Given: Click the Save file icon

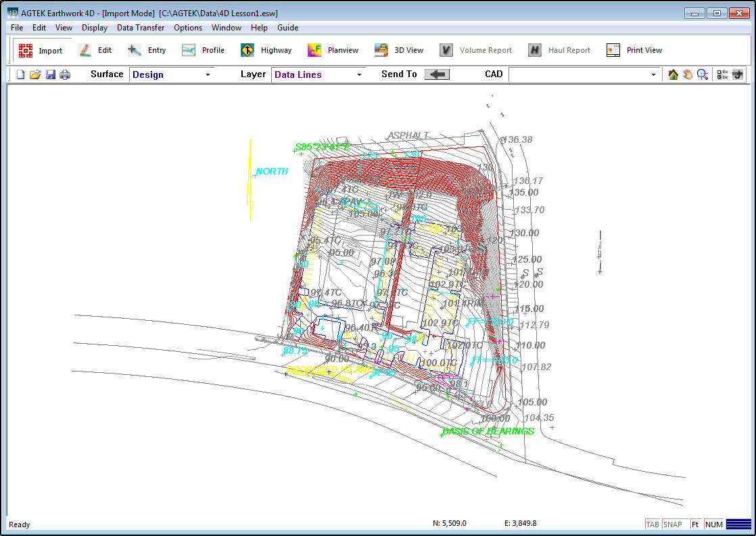Looking at the screenshot, I should coord(51,74).
